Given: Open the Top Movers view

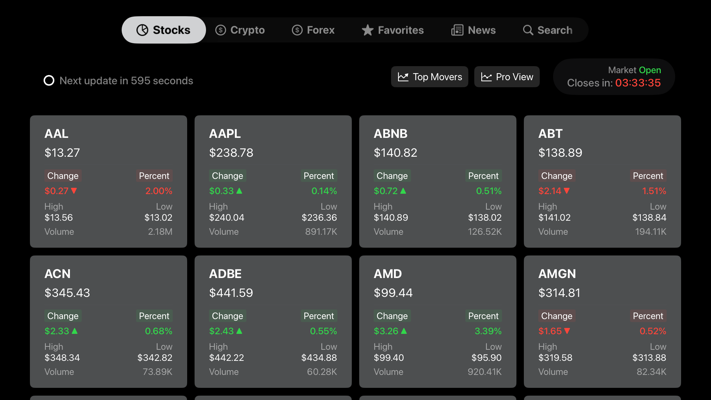Looking at the screenshot, I should pyautogui.click(x=429, y=77).
